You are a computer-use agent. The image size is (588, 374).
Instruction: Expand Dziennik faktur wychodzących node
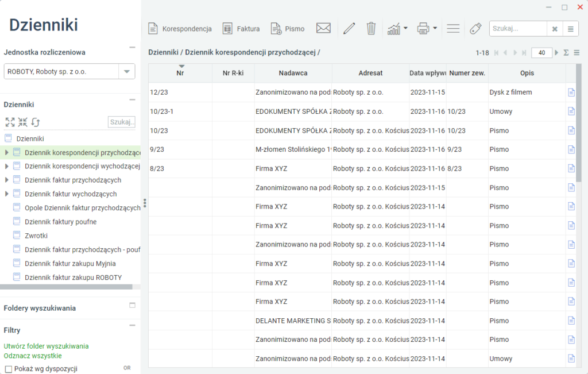[x=6, y=194]
